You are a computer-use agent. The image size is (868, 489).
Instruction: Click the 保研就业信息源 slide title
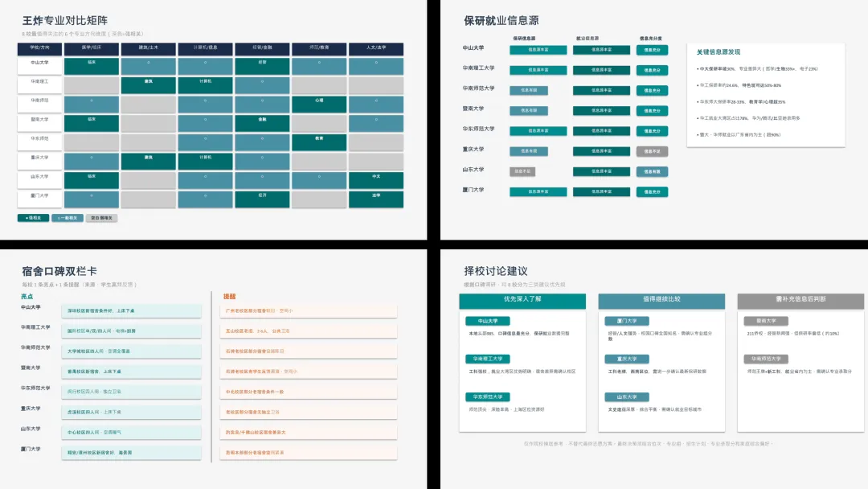pos(501,20)
